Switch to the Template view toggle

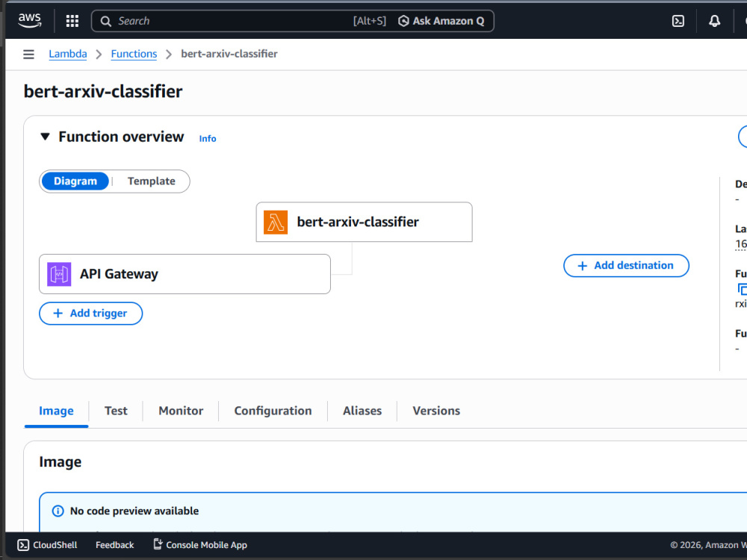tap(152, 181)
